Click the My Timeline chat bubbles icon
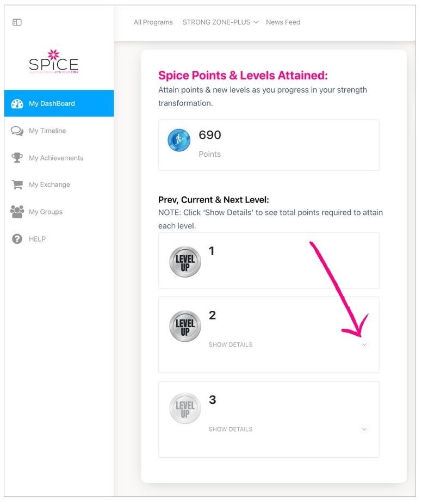Viewport: 422px width, 504px height. [17, 131]
